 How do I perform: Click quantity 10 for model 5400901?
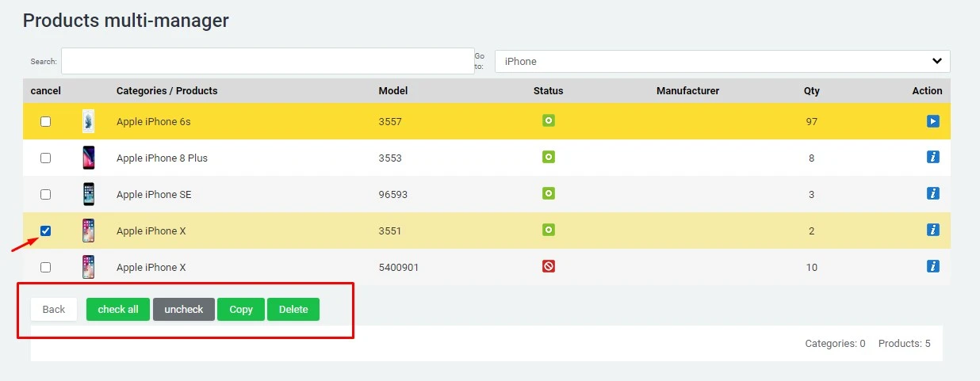tap(811, 267)
